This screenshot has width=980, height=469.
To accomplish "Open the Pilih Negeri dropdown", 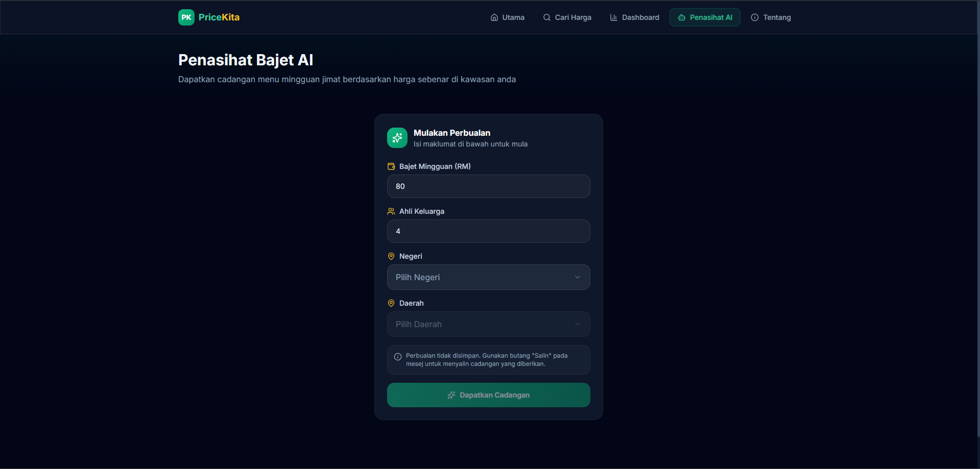I will [x=488, y=277].
